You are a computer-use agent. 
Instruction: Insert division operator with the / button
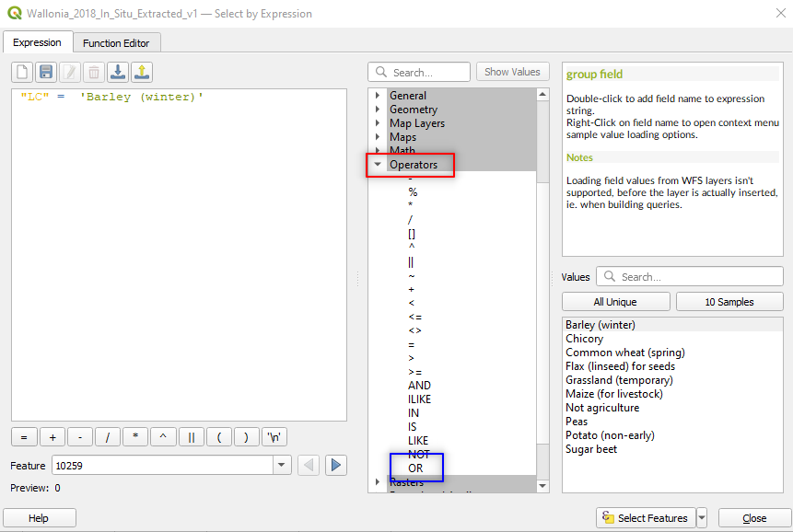point(108,437)
